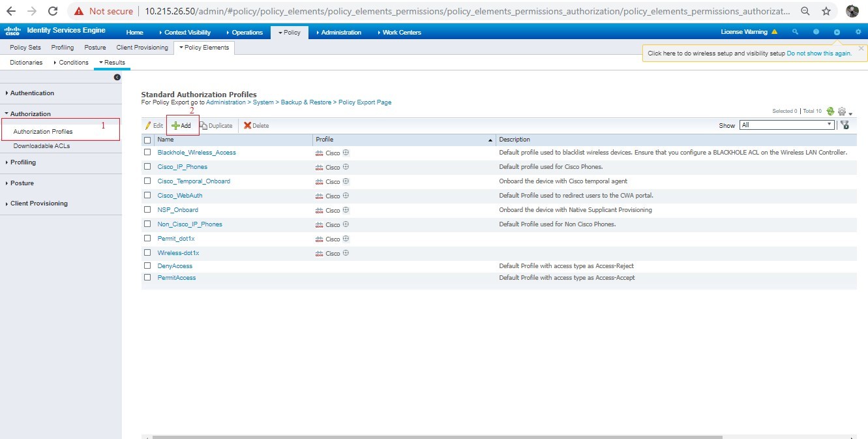This screenshot has height=439, width=868.
Task: Click the filter funnel icon
Action: [845, 125]
